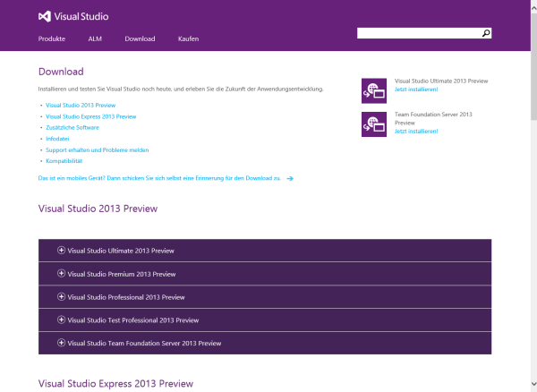The width and height of the screenshot is (537, 392).
Task: Open the Kompatibilität link
Action: coord(64,161)
